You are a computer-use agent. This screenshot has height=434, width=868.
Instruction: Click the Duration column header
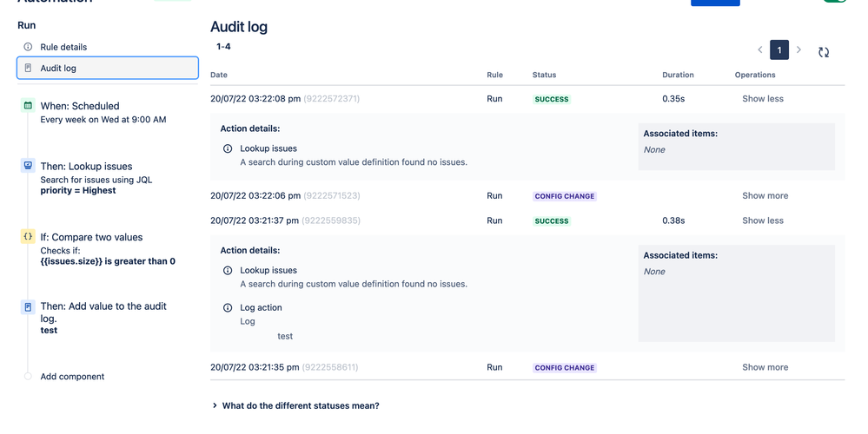click(678, 75)
